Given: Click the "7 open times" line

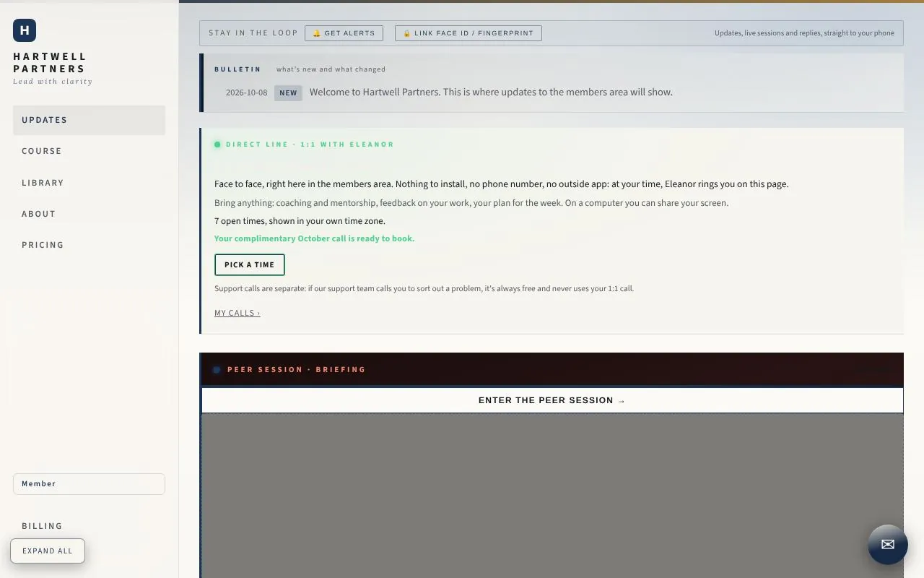Looking at the screenshot, I should point(300,221).
